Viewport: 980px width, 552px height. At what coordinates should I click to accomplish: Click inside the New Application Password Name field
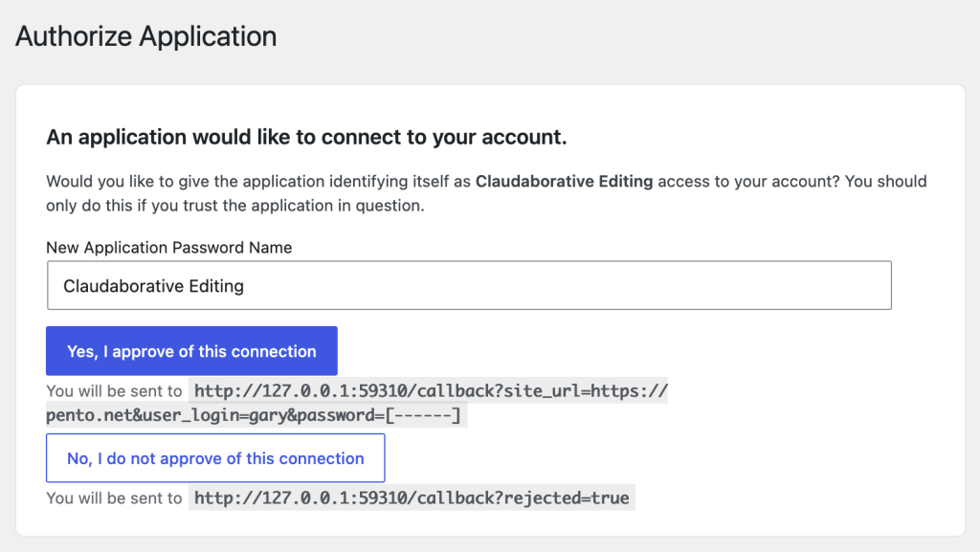(469, 284)
